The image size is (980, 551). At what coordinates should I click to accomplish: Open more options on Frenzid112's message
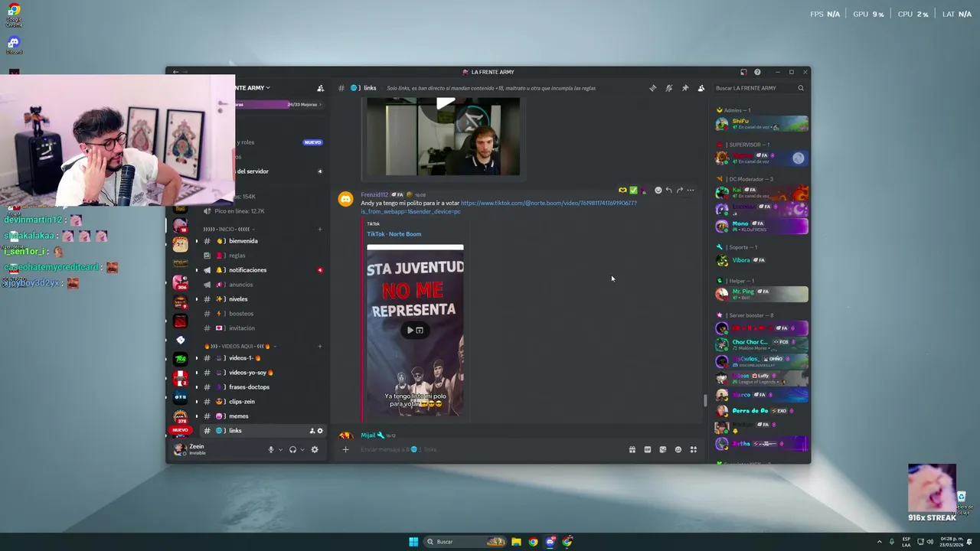(x=690, y=190)
